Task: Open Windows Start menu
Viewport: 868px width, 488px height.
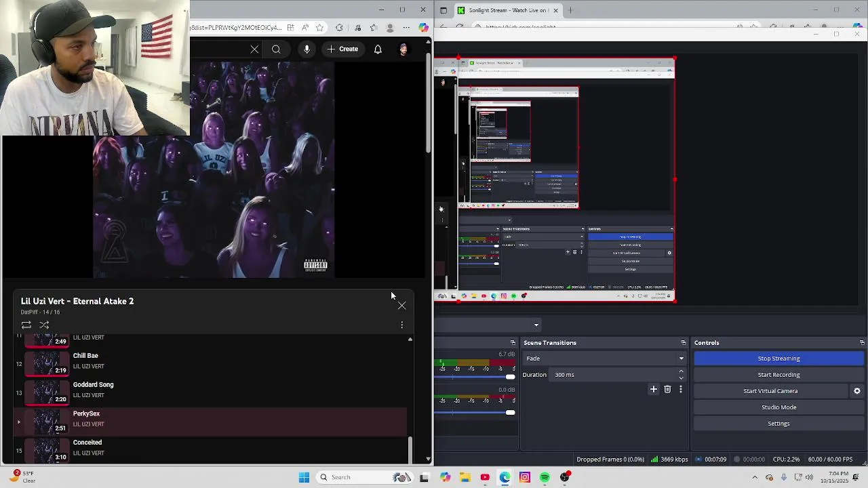Action: [304, 477]
